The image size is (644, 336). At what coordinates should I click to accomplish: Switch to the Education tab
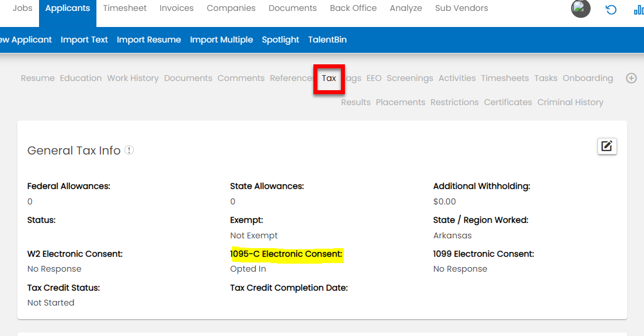80,78
